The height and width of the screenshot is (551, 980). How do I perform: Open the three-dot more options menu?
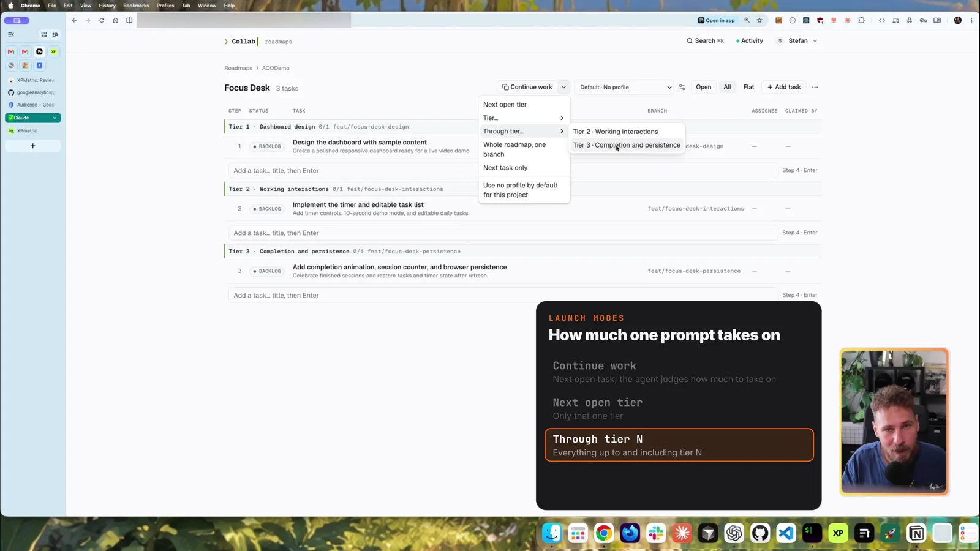(x=815, y=87)
